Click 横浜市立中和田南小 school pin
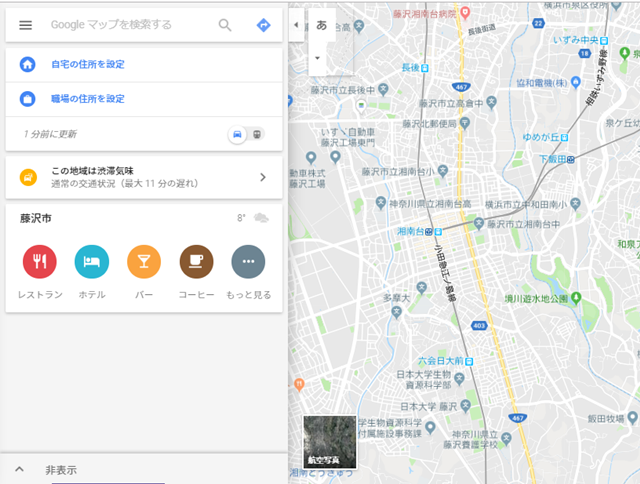The height and width of the screenshot is (484, 640). click(x=576, y=203)
